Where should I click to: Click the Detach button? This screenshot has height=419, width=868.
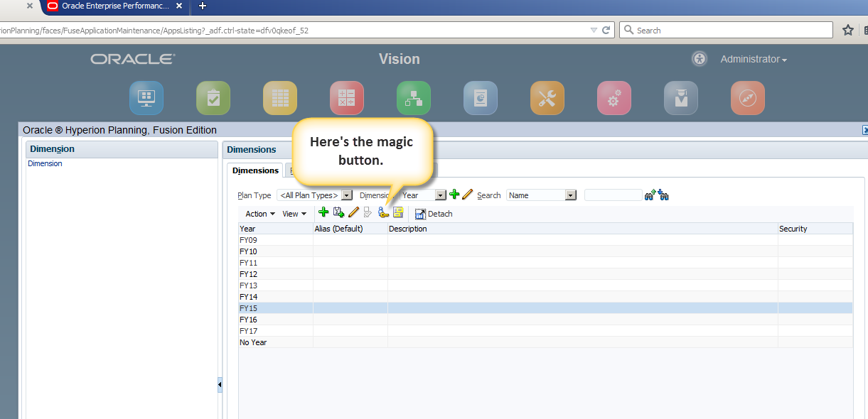pyautogui.click(x=434, y=214)
